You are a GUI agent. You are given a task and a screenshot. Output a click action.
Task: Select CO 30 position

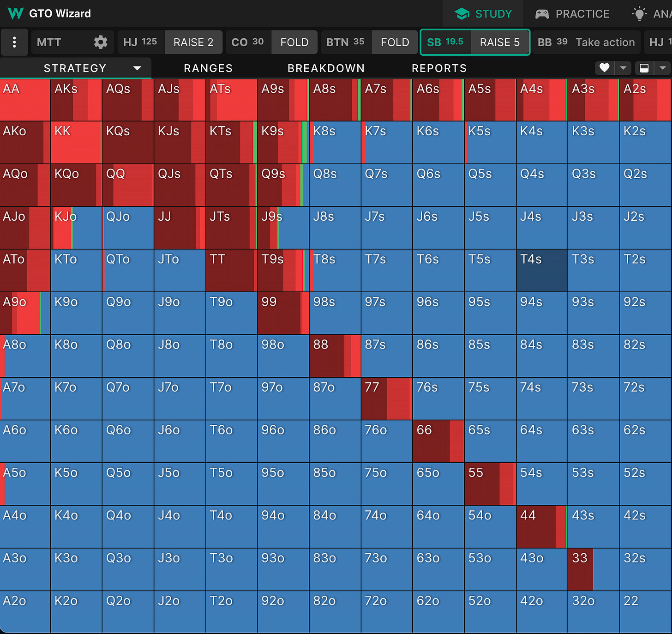[248, 42]
